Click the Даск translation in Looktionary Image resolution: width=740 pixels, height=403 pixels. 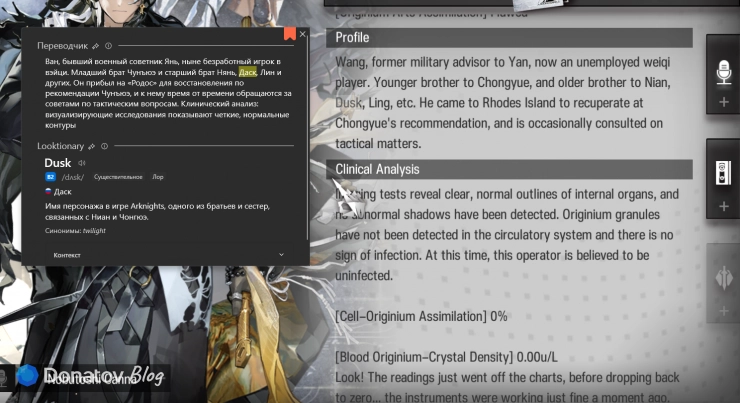tap(63, 192)
